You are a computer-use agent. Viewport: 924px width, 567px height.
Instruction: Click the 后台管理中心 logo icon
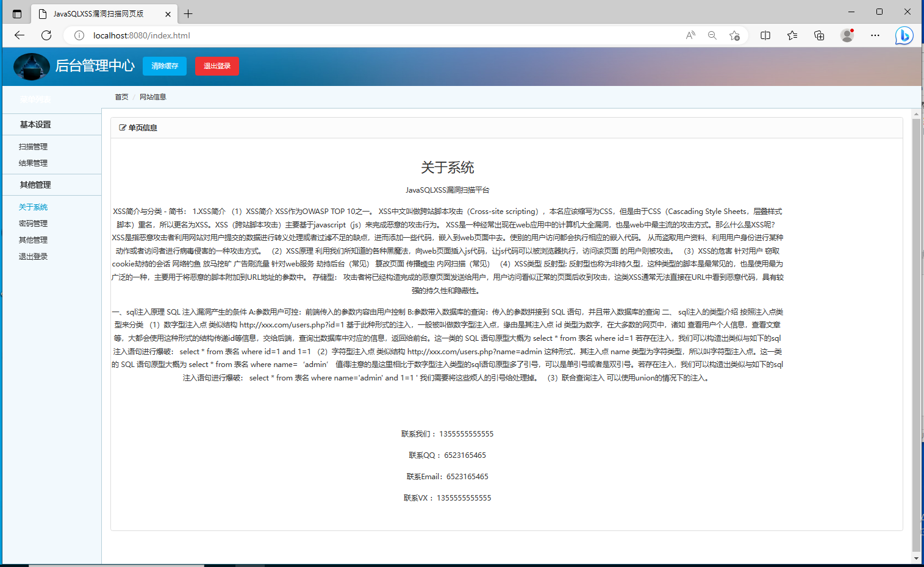point(31,66)
